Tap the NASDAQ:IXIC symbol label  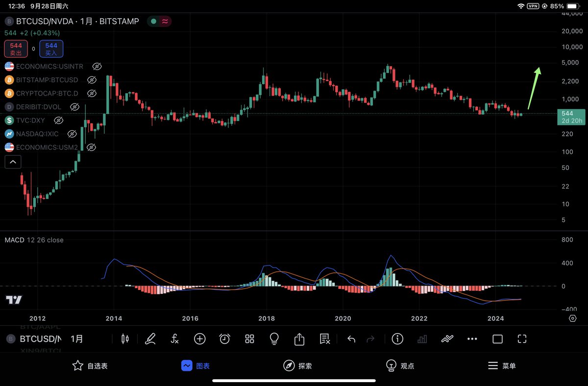[x=38, y=133]
